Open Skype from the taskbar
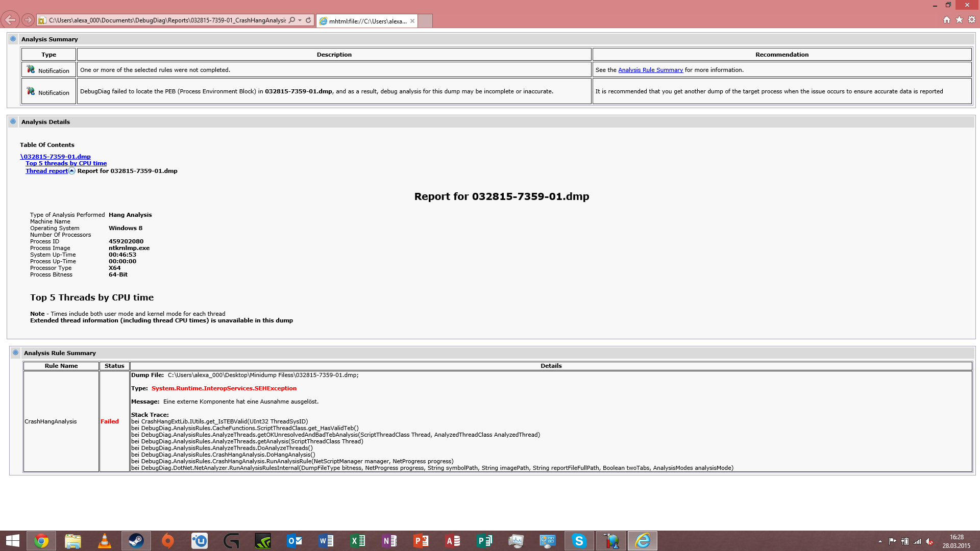 (579, 541)
